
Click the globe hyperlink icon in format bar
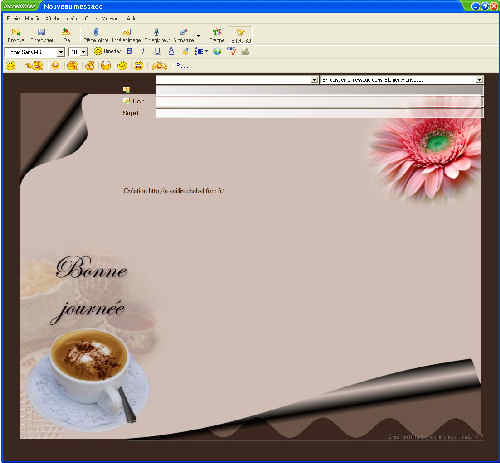tap(217, 52)
